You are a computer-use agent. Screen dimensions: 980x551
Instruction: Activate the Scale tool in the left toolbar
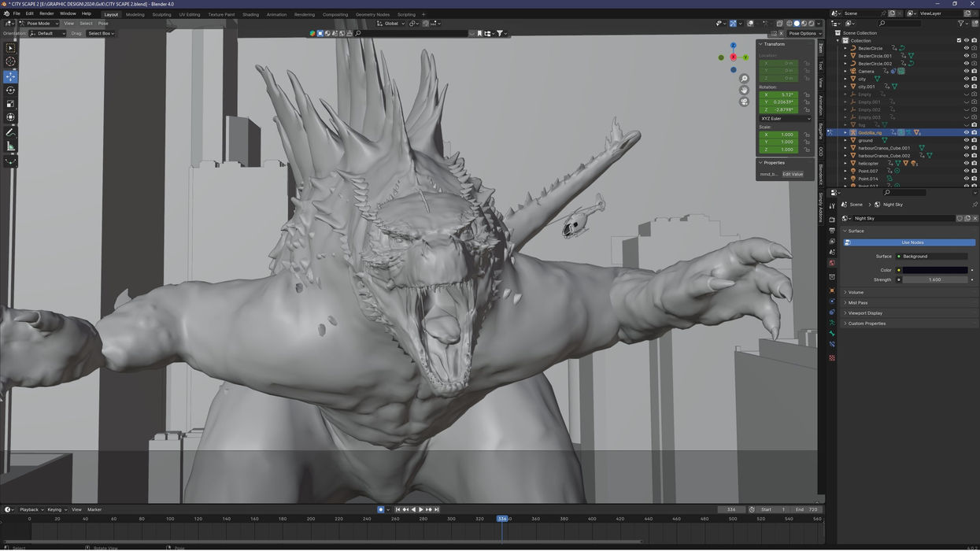pos(10,104)
